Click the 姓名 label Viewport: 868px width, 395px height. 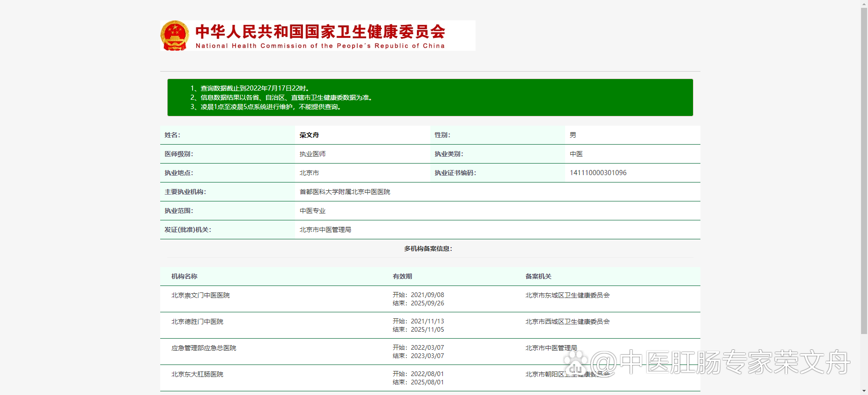[172, 135]
